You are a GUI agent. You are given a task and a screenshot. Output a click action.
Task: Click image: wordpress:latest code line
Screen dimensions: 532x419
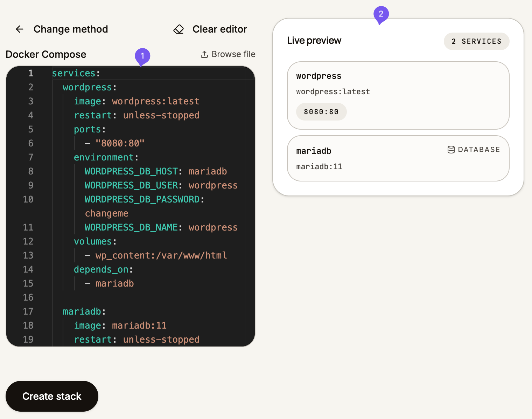point(136,101)
